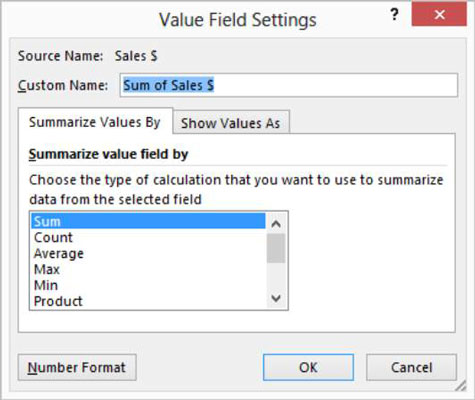
Task: Select Max from the calculation list
Action: pyautogui.click(x=148, y=269)
